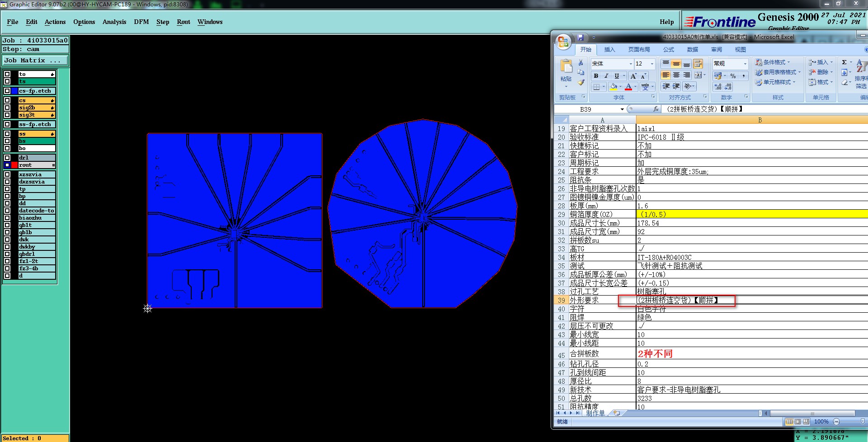The image size is (868, 442).
Task: Increase font size in Excel ribbon
Action: (x=633, y=76)
